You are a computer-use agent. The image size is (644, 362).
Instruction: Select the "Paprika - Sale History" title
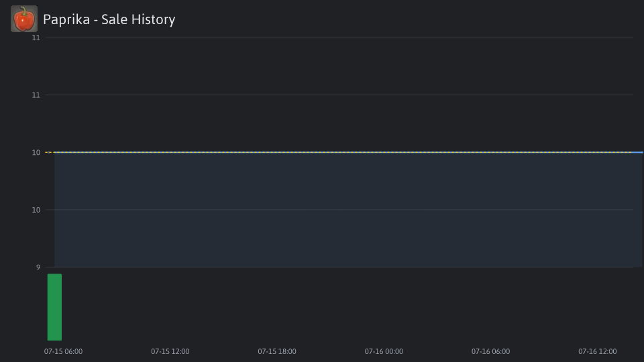click(x=109, y=19)
